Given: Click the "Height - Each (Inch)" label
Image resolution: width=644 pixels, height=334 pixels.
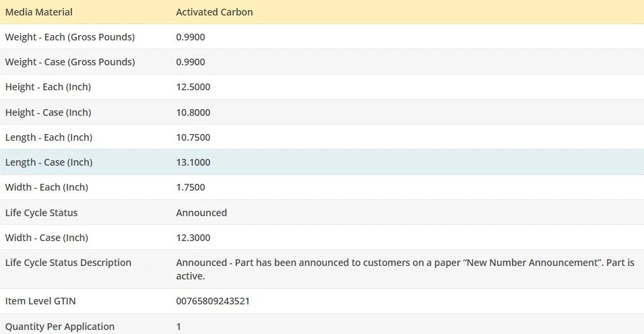Looking at the screenshot, I should (x=48, y=87).
